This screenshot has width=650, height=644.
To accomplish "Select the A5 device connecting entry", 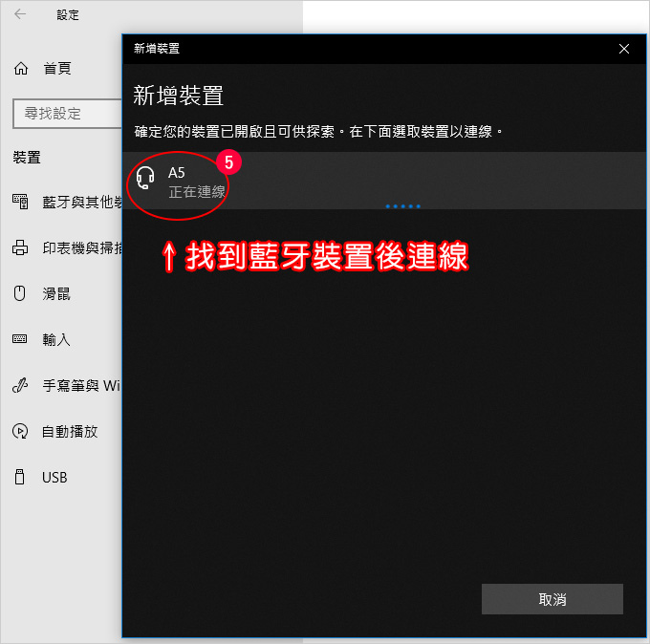I will pos(384,181).
